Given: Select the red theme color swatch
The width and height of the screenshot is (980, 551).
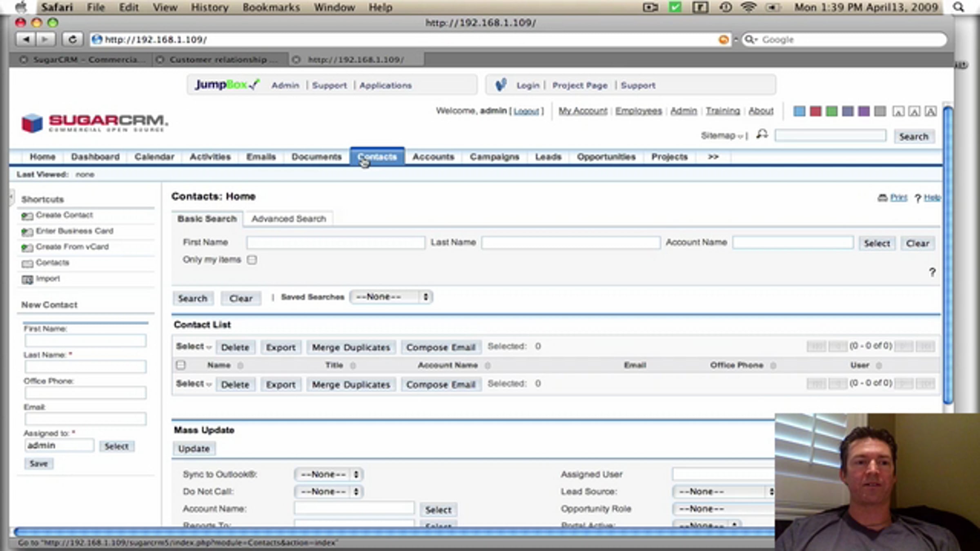Looking at the screenshot, I should click(x=815, y=111).
